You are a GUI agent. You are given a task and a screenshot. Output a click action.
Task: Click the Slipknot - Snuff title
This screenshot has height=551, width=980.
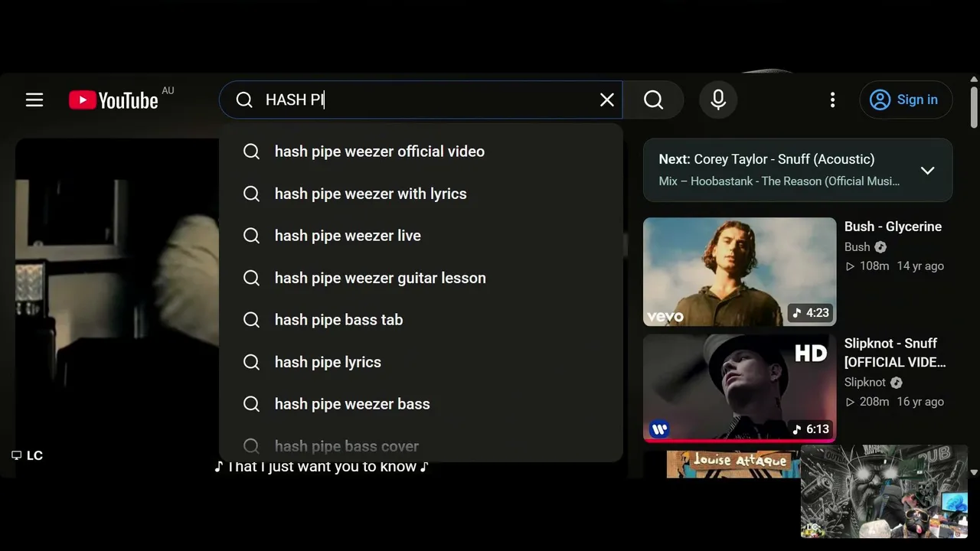tap(895, 353)
